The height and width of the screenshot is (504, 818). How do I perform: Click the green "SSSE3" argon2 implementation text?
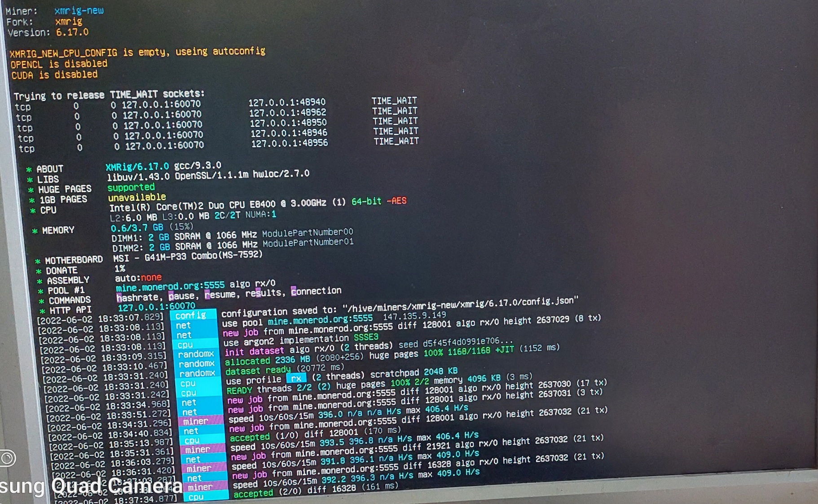[x=366, y=337]
